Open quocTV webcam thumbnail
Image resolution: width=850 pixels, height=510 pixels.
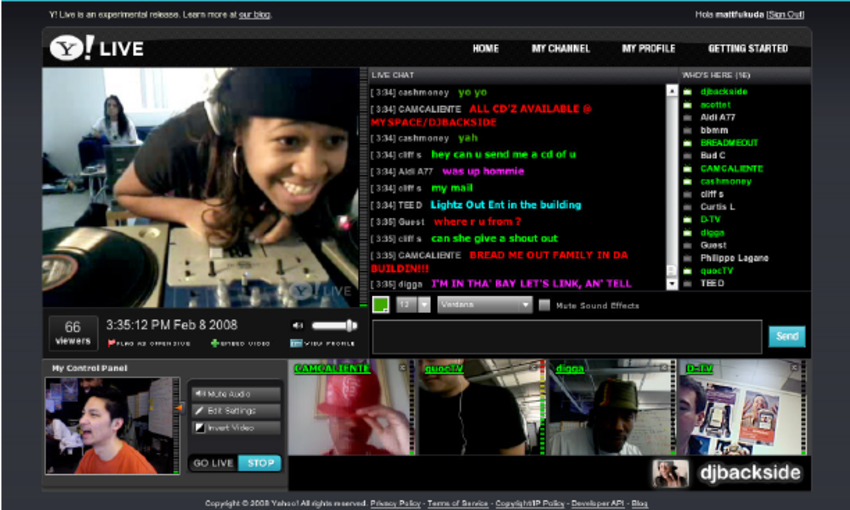click(479, 408)
